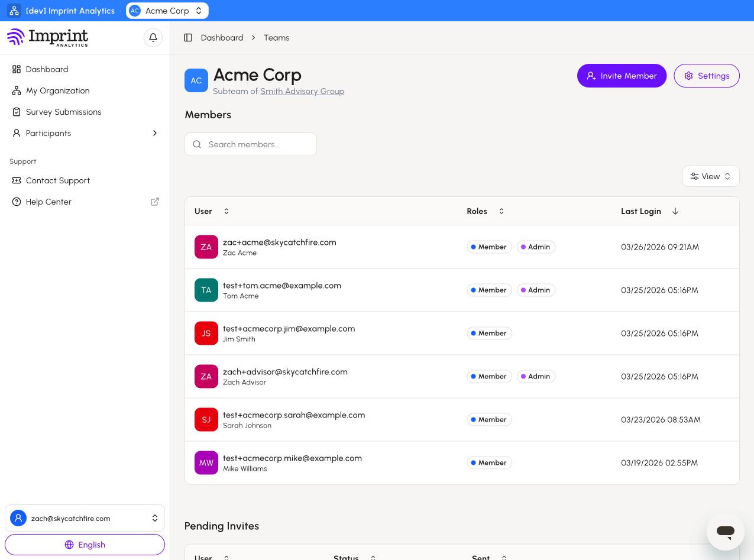Click the TA avatar for Tom Acme
The image size is (754, 560).
(206, 290)
